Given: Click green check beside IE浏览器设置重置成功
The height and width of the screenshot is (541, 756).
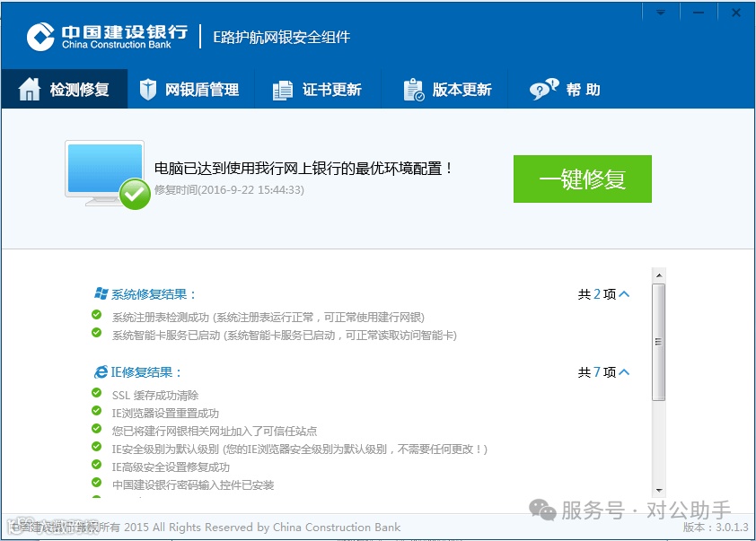Looking at the screenshot, I should coord(96,410).
